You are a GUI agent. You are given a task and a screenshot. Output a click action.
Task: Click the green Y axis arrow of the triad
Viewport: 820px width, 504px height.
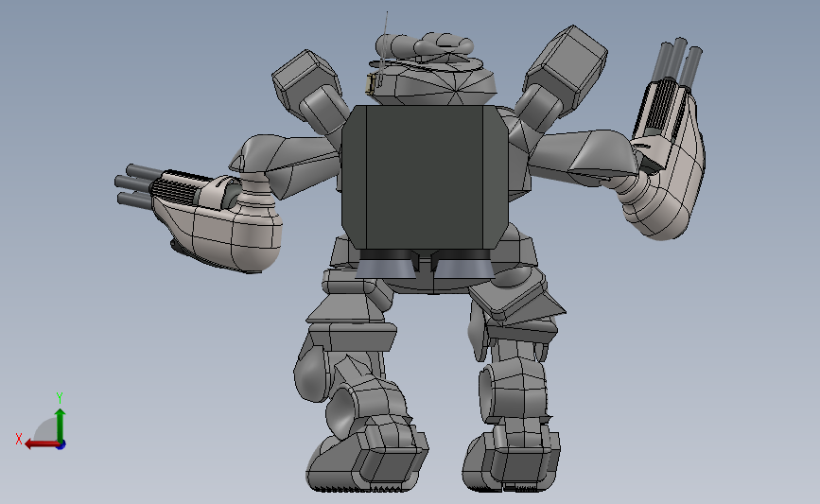pos(61,426)
